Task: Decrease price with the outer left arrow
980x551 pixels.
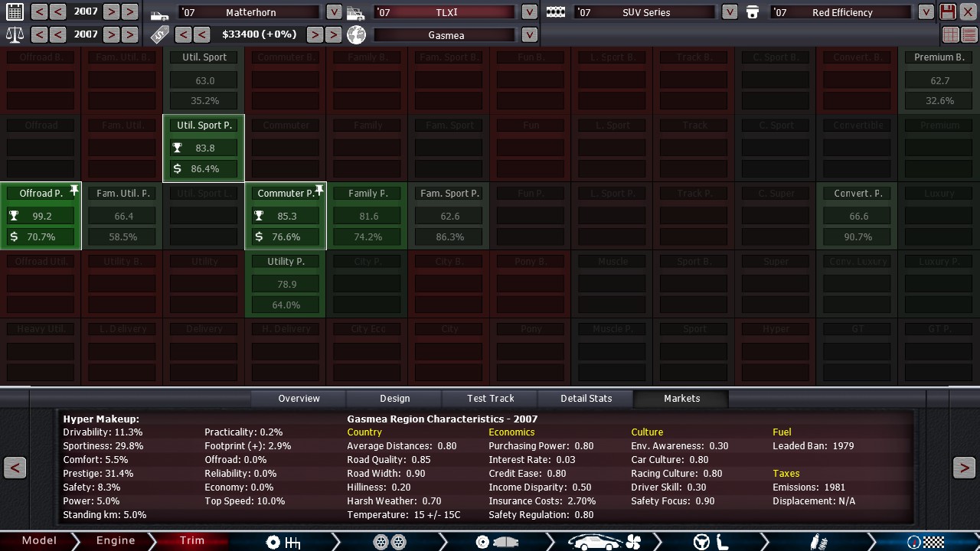Action: click(x=182, y=34)
